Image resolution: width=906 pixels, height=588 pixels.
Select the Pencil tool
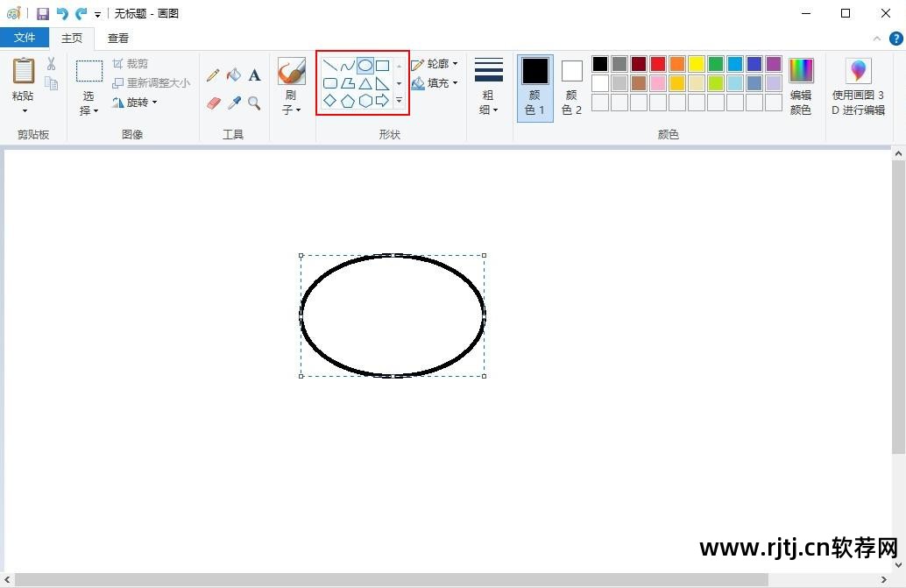click(213, 75)
